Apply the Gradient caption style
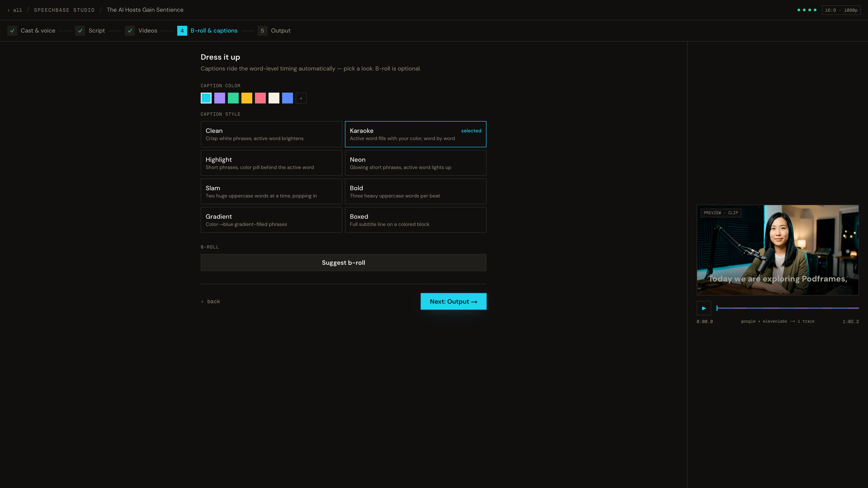This screenshot has width=868, height=488. [x=271, y=220]
